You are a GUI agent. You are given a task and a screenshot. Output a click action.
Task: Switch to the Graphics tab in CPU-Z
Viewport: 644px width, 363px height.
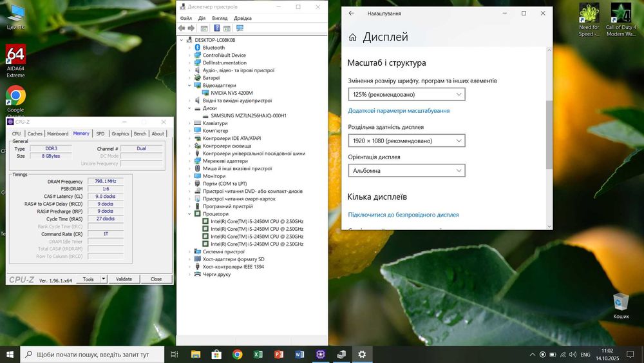tap(120, 133)
